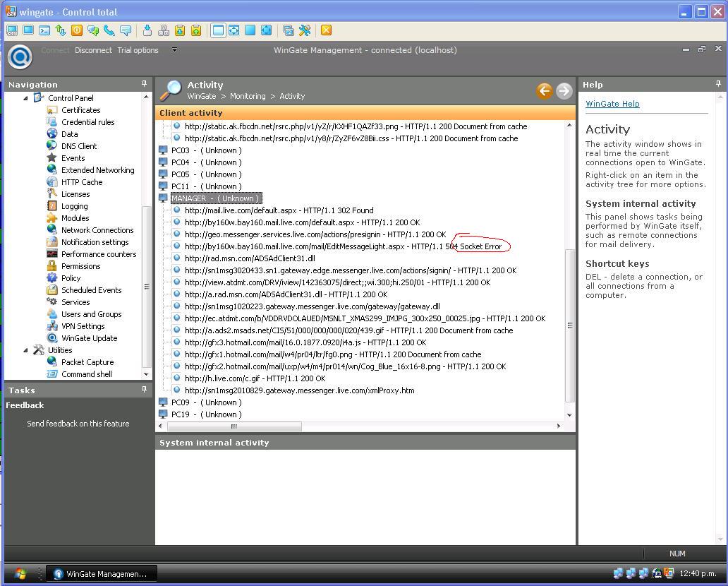Select Network Connections in navigation
The image size is (728, 586).
97,230
